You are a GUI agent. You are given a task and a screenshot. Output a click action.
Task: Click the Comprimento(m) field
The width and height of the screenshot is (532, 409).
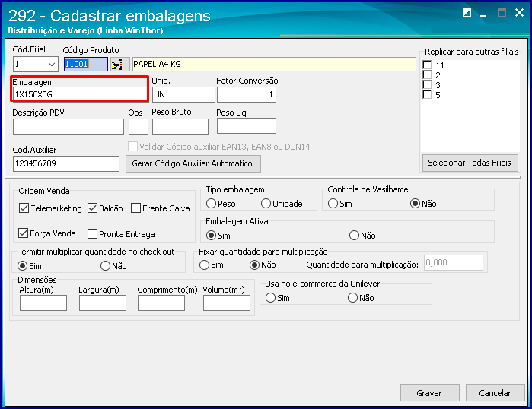pos(161,303)
